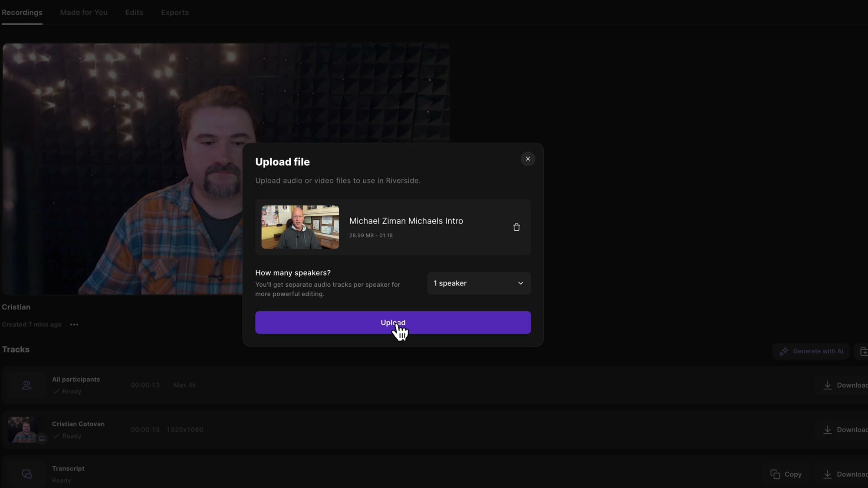Click the All participants group icon
This screenshot has height=488, width=868.
pyautogui.click(x=27, y=385)
